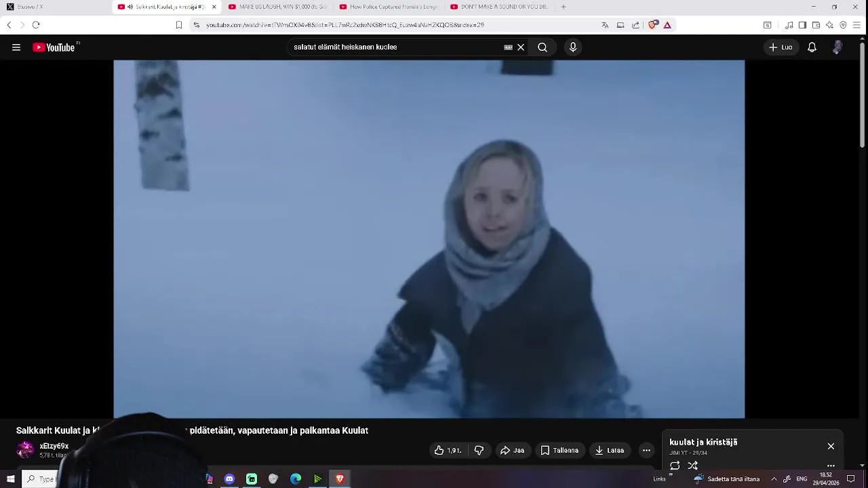Bookmark this page

coord(179,25)
